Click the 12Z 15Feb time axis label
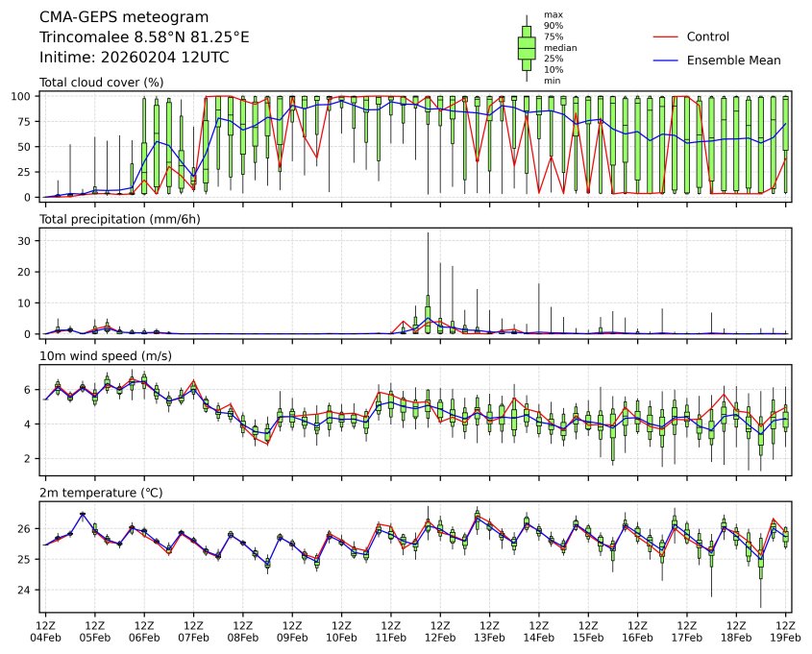Screen dimensions: 812x654 (588, 631)
